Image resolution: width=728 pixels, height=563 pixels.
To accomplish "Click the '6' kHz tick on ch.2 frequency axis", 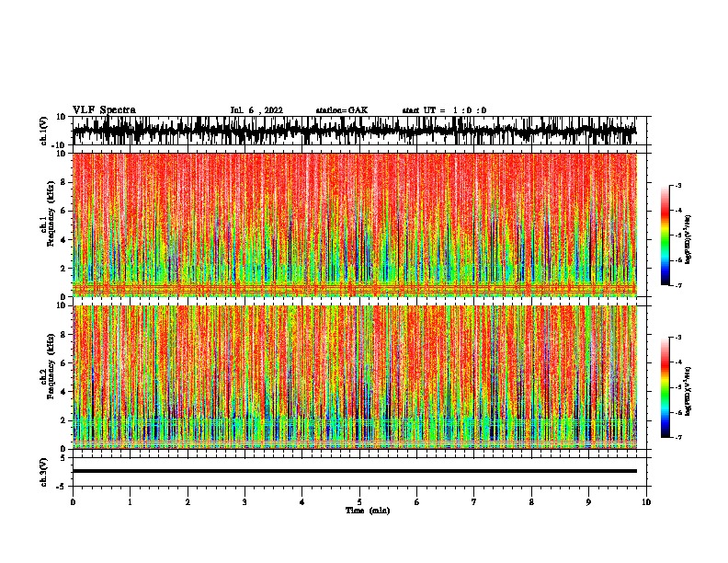I will click(x=63, y=362).
